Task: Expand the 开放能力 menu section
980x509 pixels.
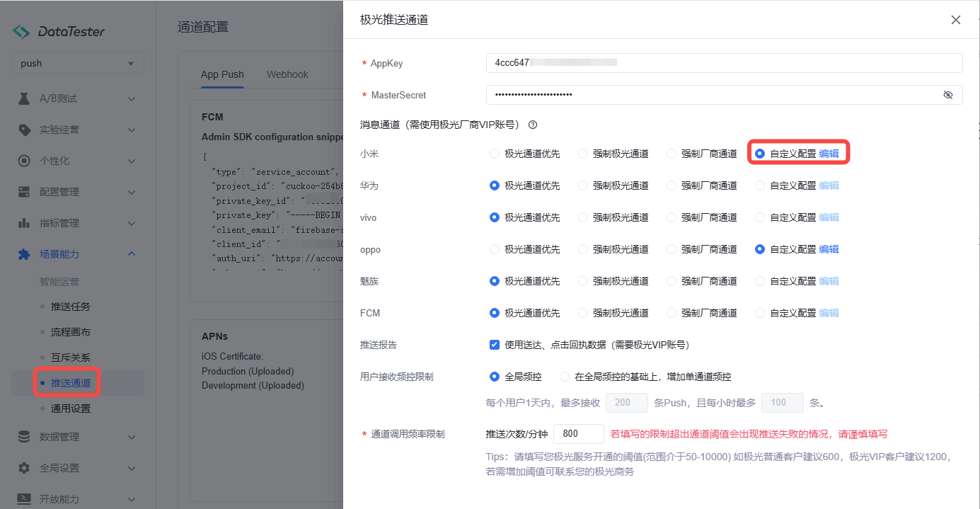Action: coord(131,499)
